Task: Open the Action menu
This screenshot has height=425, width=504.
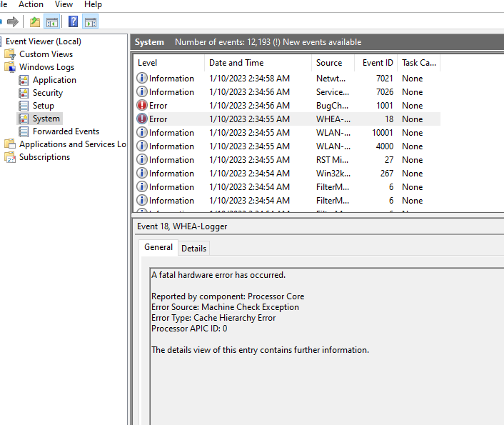Action: pos(31,4)
